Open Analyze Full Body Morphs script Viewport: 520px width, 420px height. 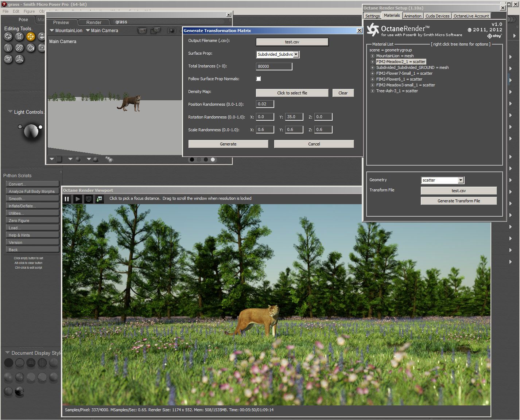point(32,191)
